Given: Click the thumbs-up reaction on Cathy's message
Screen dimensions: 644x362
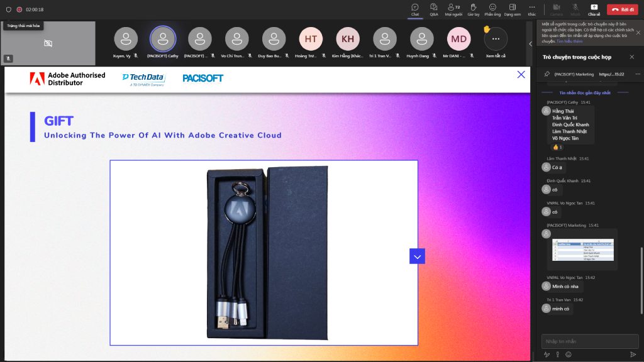Looking at the screenshot, I should 557,147.
